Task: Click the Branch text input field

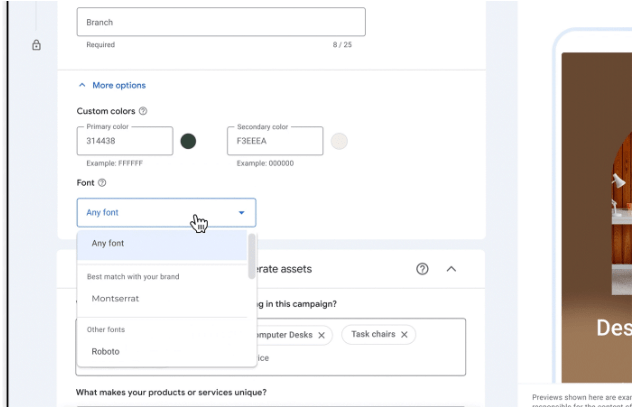Action: [221, 22]
